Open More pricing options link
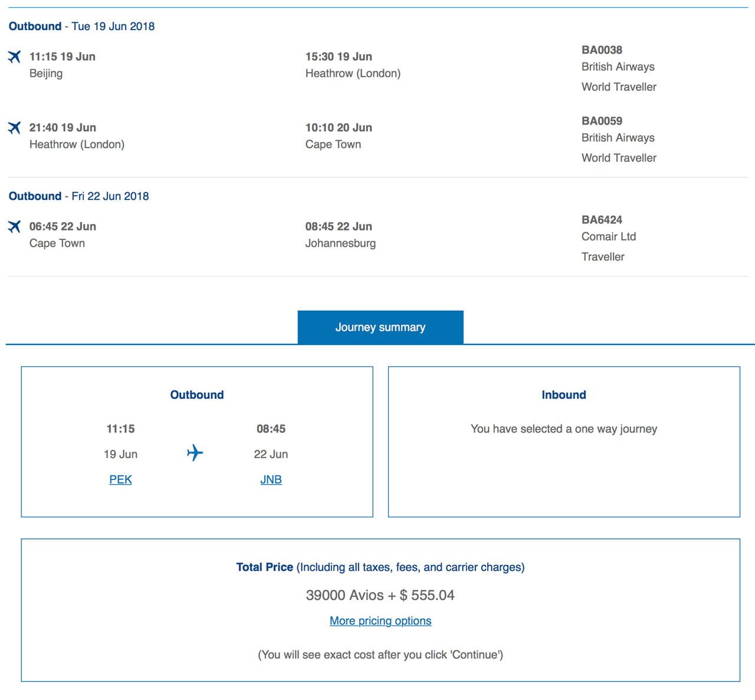The width and height of the screenshot is (755, 700). tap(380, 620)
